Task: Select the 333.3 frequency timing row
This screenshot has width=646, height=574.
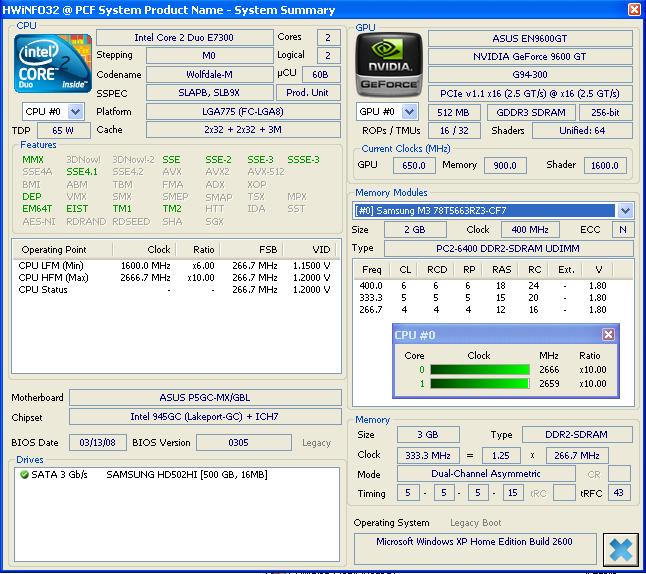Action: pyautogui.click(x=482, y=298)
